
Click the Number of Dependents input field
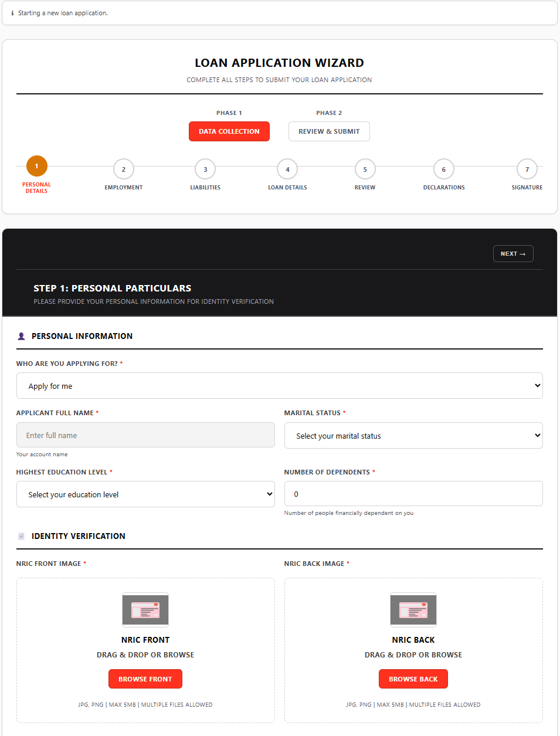point(413,493)
